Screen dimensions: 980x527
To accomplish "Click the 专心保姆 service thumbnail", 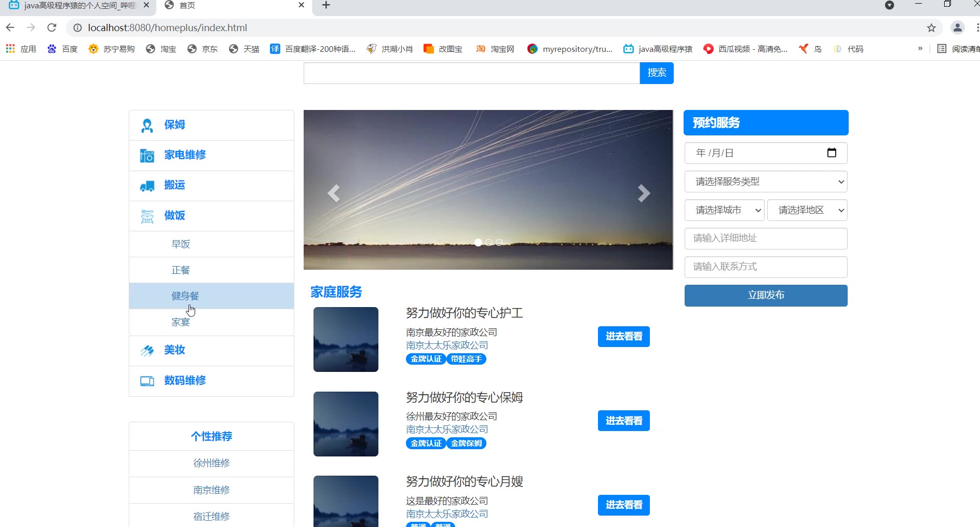I will 346,424.
